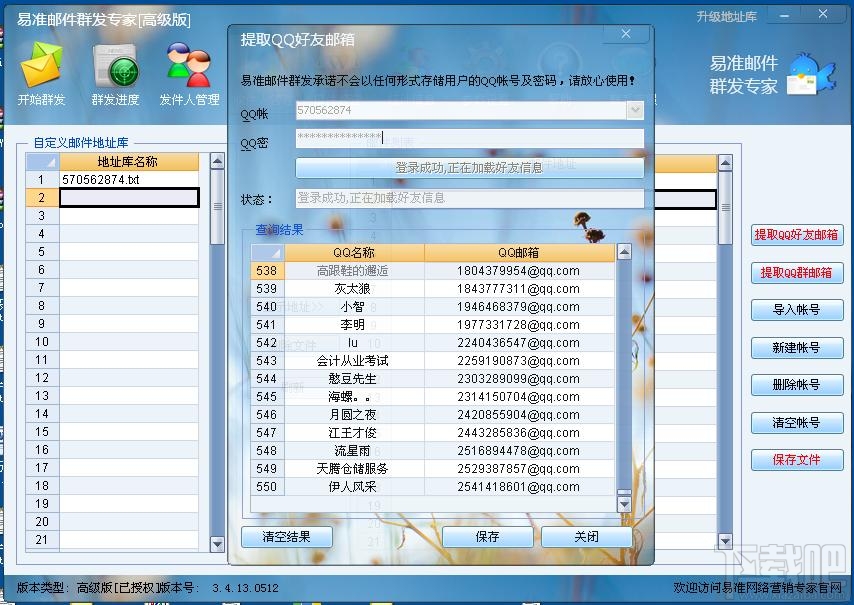The image size is (854, 605).
Task: Select row 538 高跟鞋的邂逅
Action: click(x=433, y=271)
